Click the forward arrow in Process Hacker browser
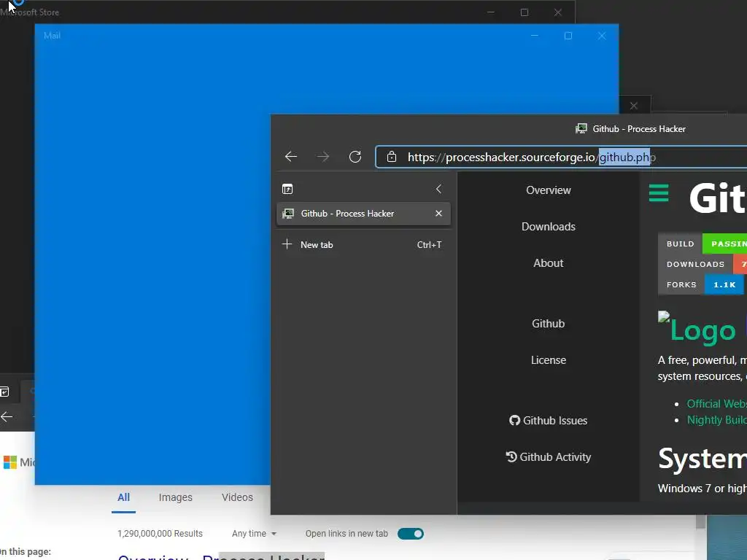This screenshot has height=560, width=747. 323,157
